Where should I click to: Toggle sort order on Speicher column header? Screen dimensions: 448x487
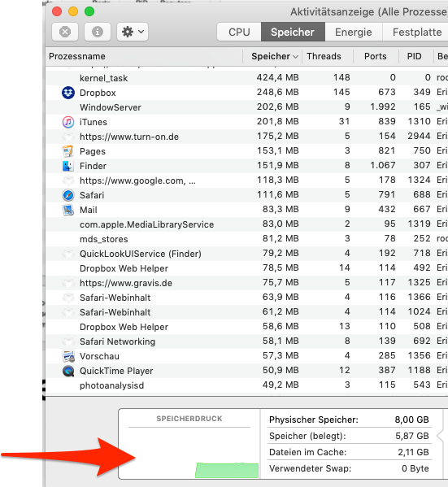(x=272, y=56)
